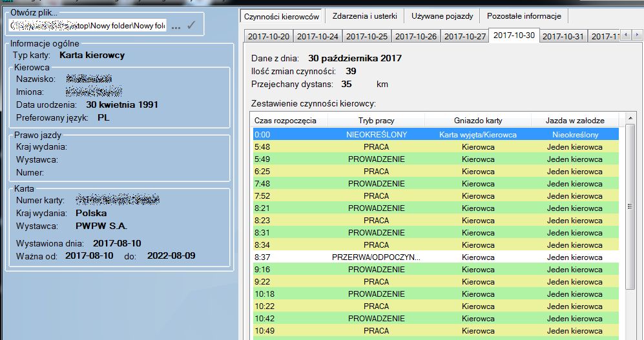The height and width of the screenshot is (340, 644).
Task: Select the 0:00 NIEOKREŚLONY row
Action: point(436,135)
